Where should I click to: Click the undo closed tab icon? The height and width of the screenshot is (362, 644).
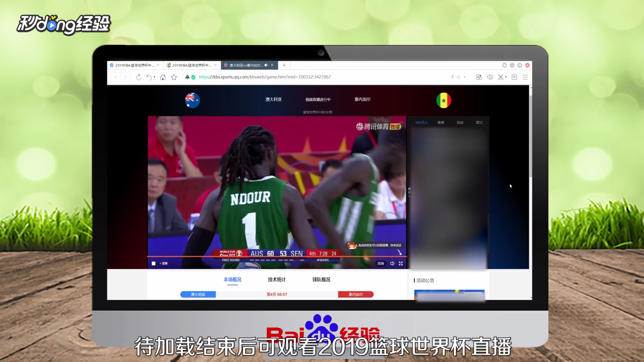pos(149,77)
